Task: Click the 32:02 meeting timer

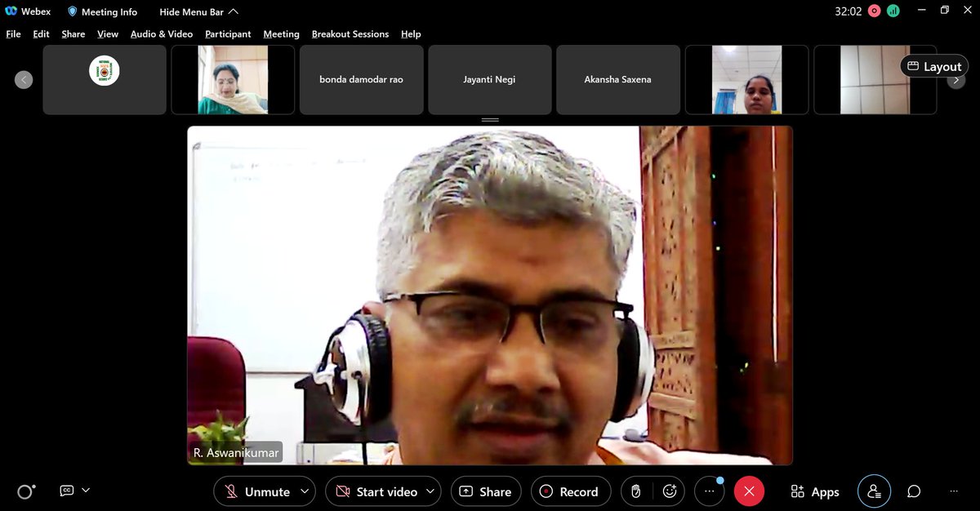Action: point(848,11)
